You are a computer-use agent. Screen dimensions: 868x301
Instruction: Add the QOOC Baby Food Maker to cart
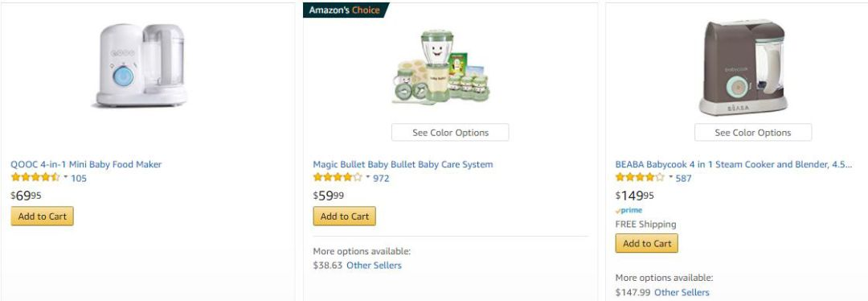42,216
